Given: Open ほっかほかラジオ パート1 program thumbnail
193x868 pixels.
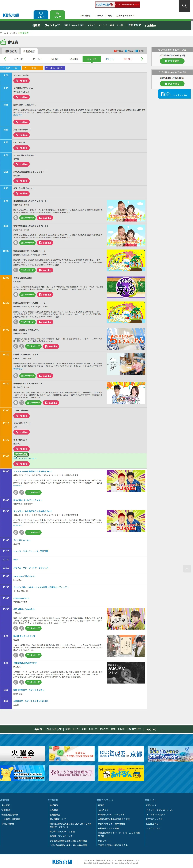Looking at the screenshot, I should [126, 211].
